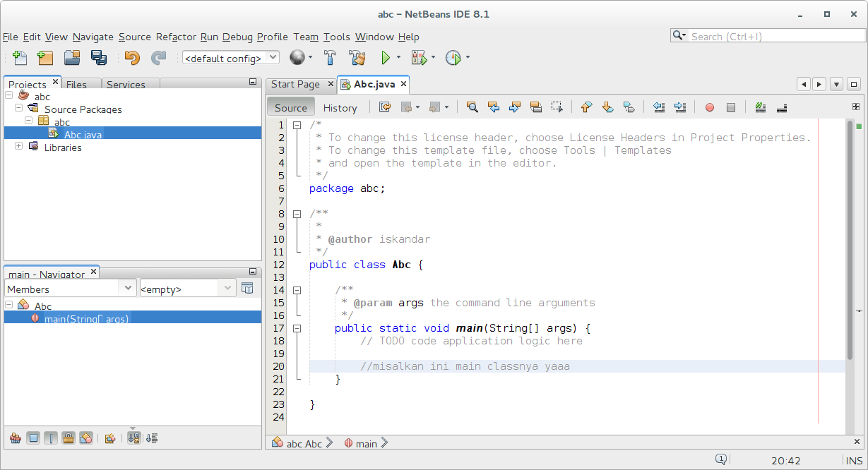Toggle Fully Qualified Names in Navigator
The height and width of the screenshot is (470, 868).
[109, 438]
